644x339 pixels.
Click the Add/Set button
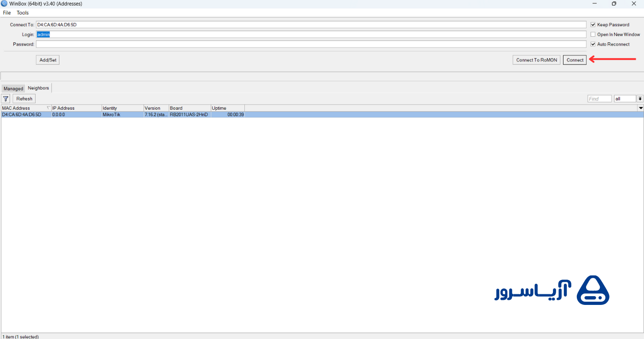tap(48, 60)
